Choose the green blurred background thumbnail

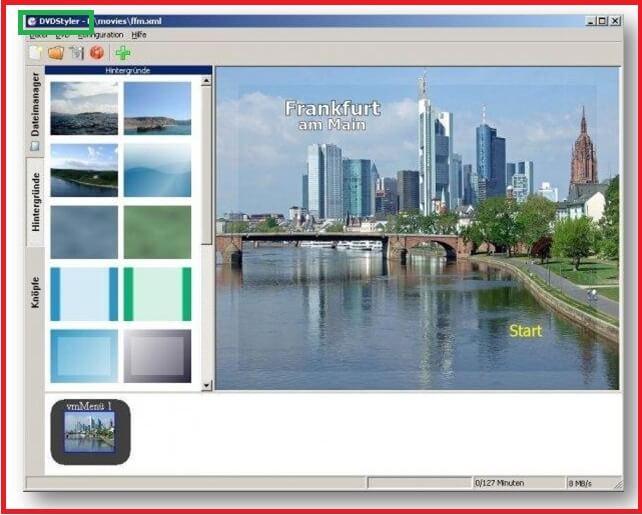[x=157, y=232]
